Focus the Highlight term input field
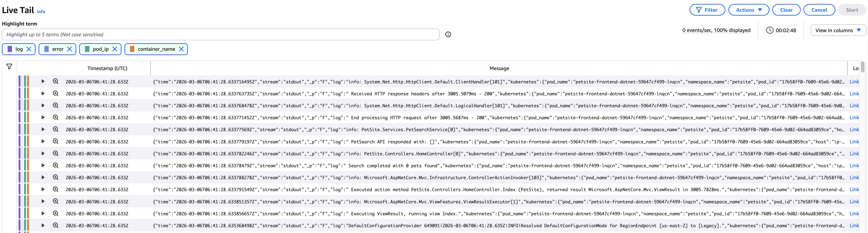Viewport: 868px width, 233px height. 220,34
